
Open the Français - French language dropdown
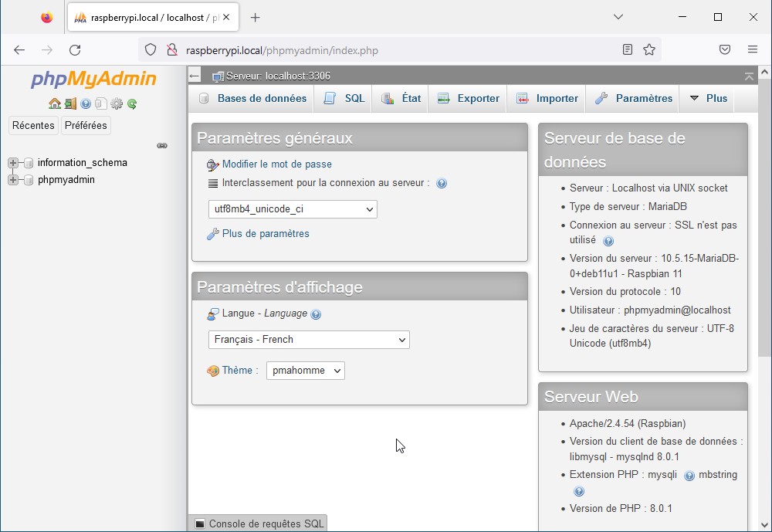tap(309, 340)
